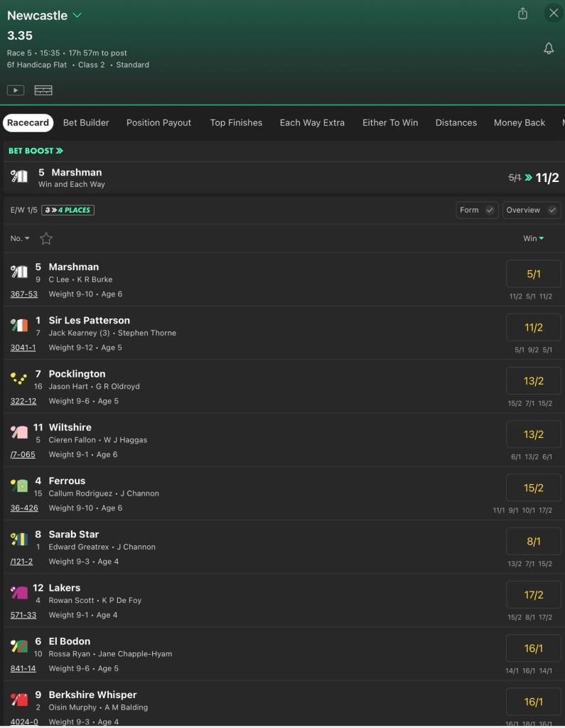
Task: Open the Win market sort dropdown
Action: 533,239
